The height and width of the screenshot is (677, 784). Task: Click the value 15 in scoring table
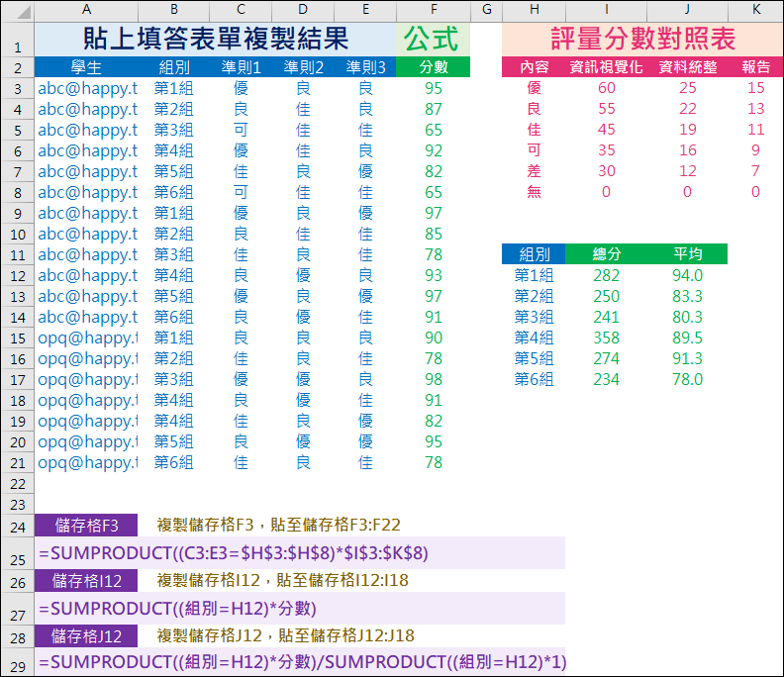pyautogui.click(x=755, y=88)
